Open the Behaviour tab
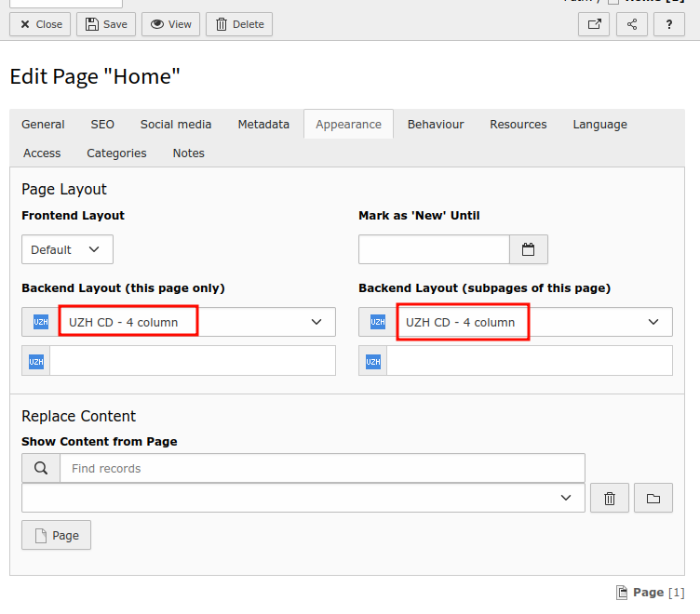 436,124
